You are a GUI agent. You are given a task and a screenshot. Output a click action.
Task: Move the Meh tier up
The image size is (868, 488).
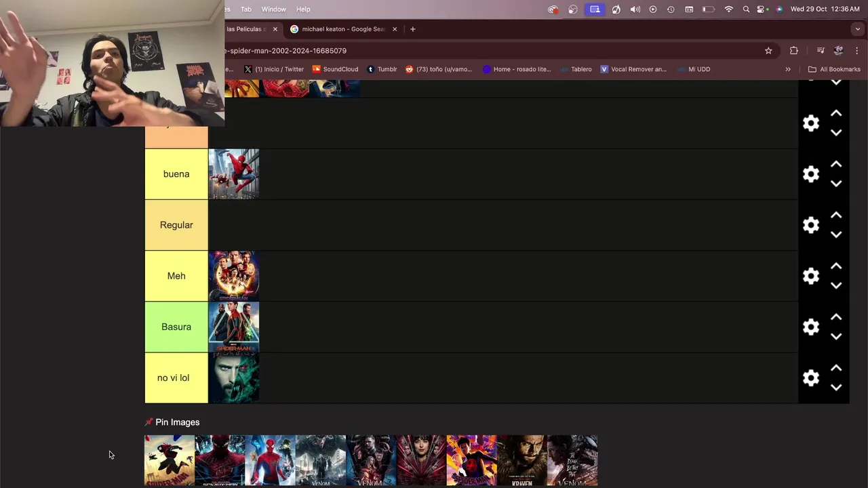(836, 266)
